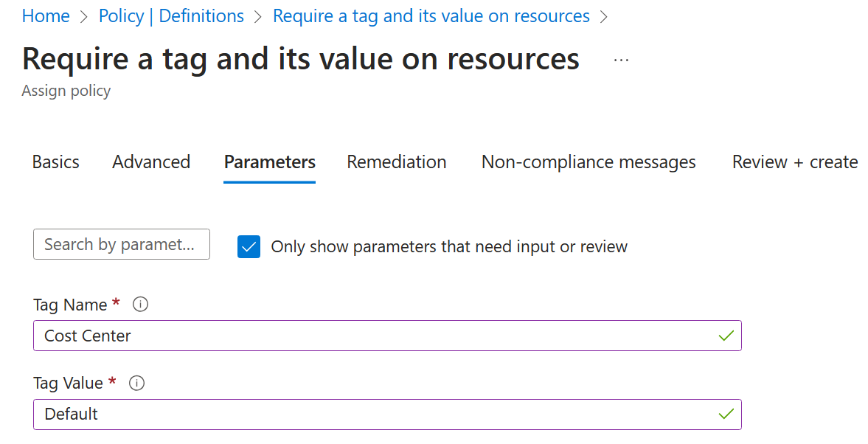This screenshot has height=444, width=868.
Task: Click the chevron after the policy name breadcrumb
Action: [603, 15]
